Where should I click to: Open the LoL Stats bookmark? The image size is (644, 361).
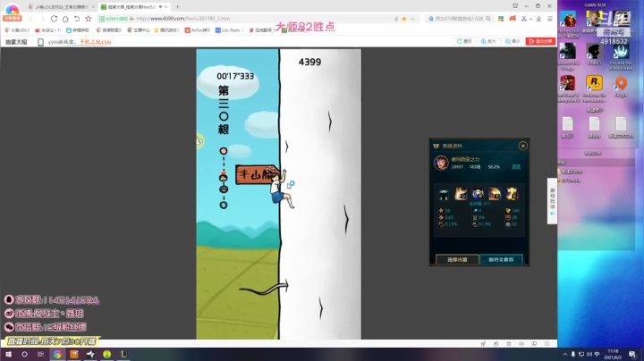coord(229,30)
